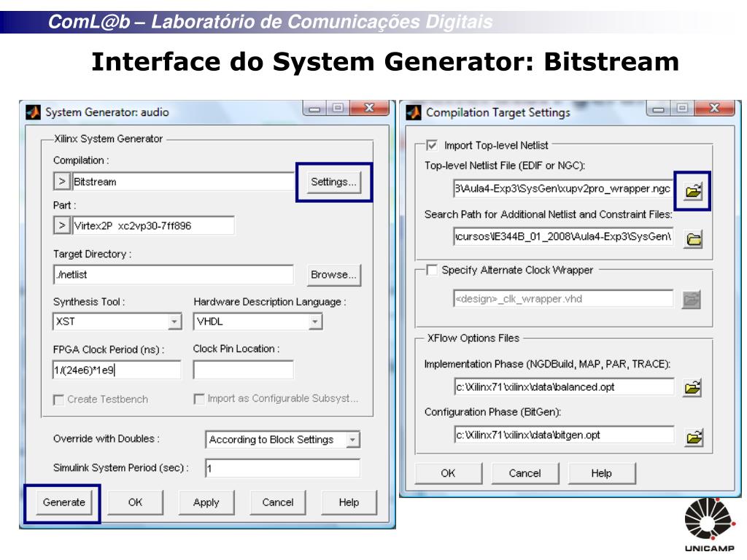Viewport: 747px width, 560px height.
Task: Click MATLAB icon in System Generator title bar
Action: (x=34, y=112)
